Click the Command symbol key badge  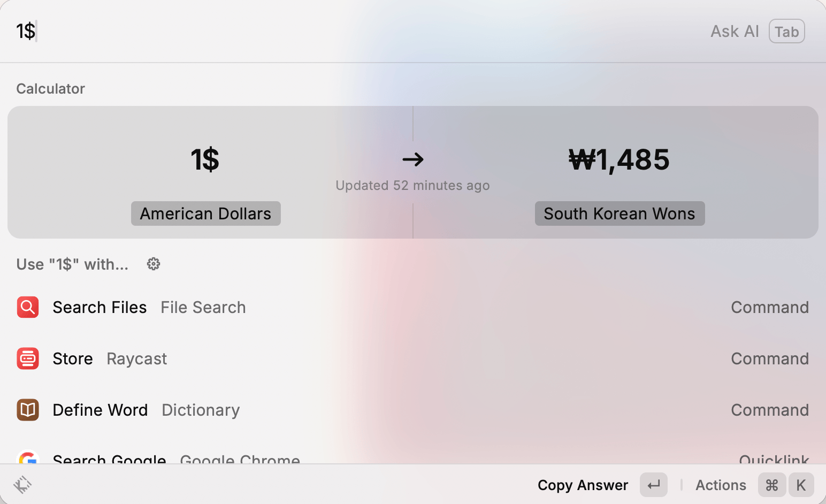point(771,485)
